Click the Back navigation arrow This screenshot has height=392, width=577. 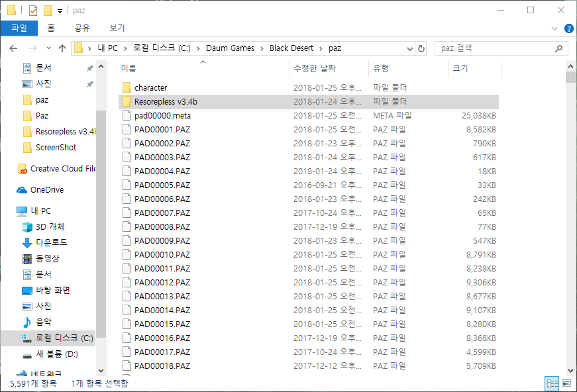(x=13, y=48)
